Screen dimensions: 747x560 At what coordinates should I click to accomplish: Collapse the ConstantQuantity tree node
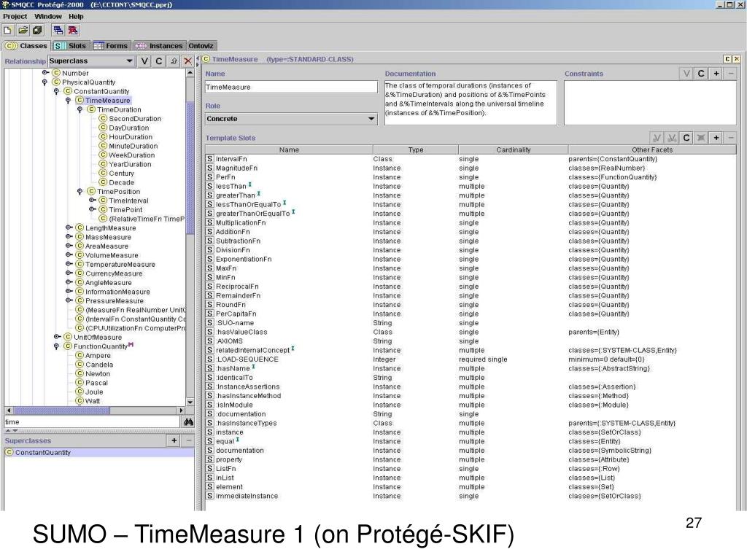point(56,91)
